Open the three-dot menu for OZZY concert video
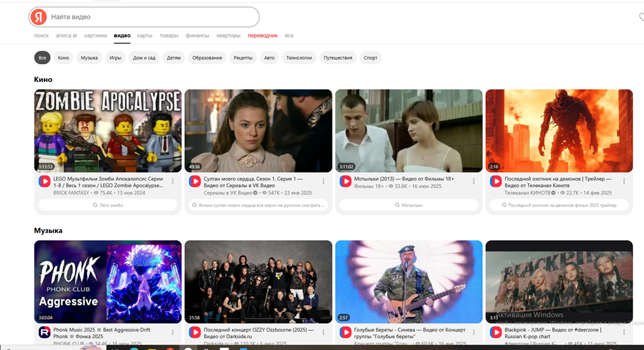Screen dimensions: 644x350 pyautogui.click(x=323, y=332)
